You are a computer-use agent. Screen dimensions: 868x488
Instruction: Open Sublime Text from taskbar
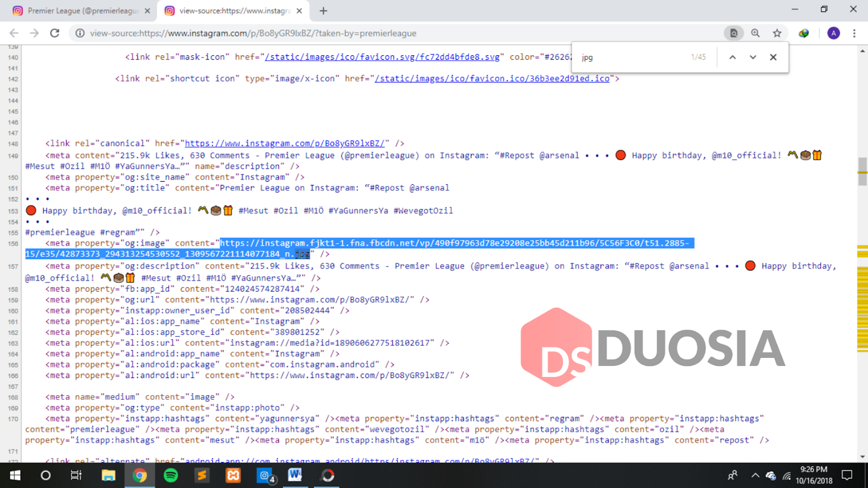coord(202,476)
